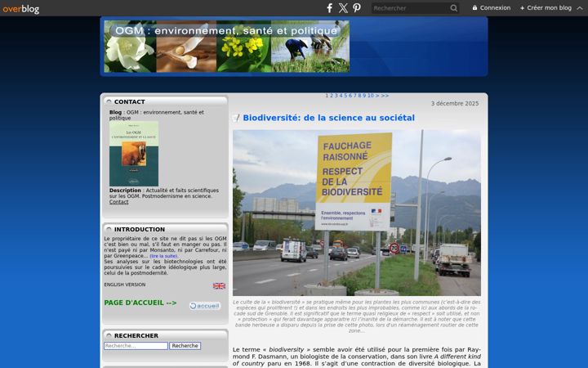This screenshot has width=588, height=368.
Task: Click the RECHERCHER panel heading
Action: pyautogui.click(x=136, y=336)
